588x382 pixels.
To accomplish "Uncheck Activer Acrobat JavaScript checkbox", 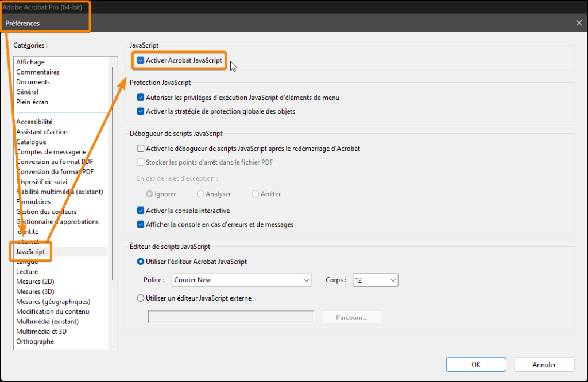I will click(x=141, y=60).
